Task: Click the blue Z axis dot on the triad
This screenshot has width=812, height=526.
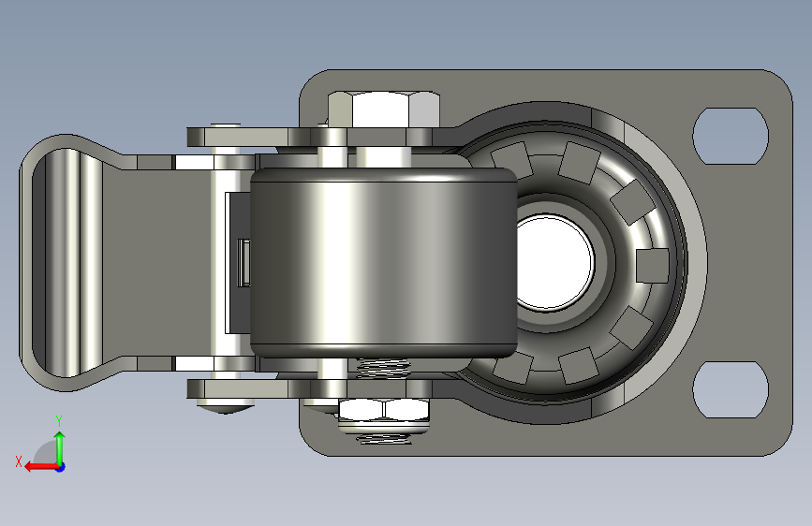Action: [x=61, y=467]
